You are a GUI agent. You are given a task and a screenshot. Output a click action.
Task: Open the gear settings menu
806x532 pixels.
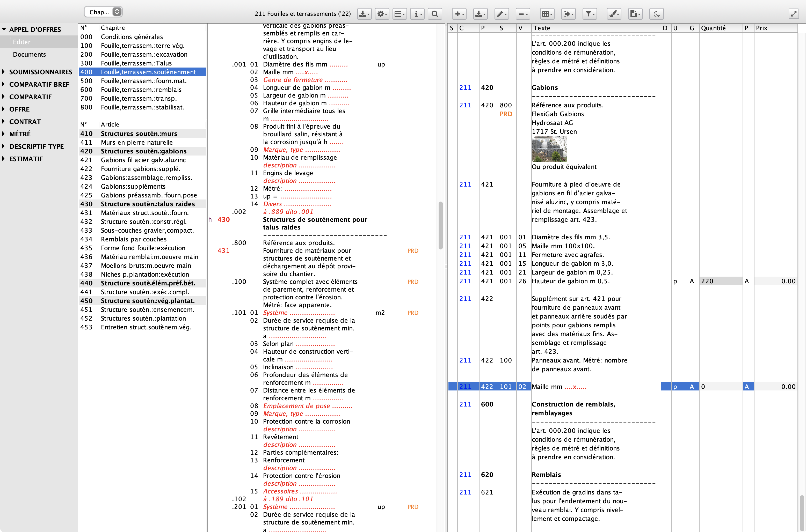382,14
